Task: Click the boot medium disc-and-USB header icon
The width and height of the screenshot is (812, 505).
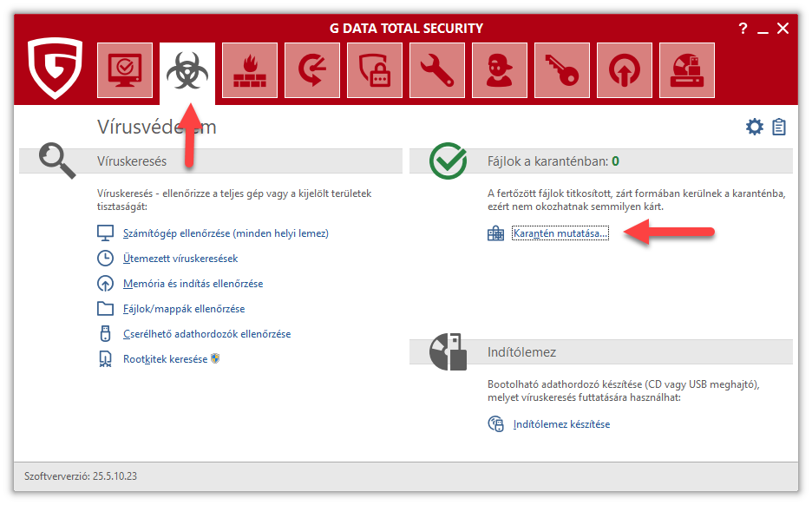Action: (448, 351)
